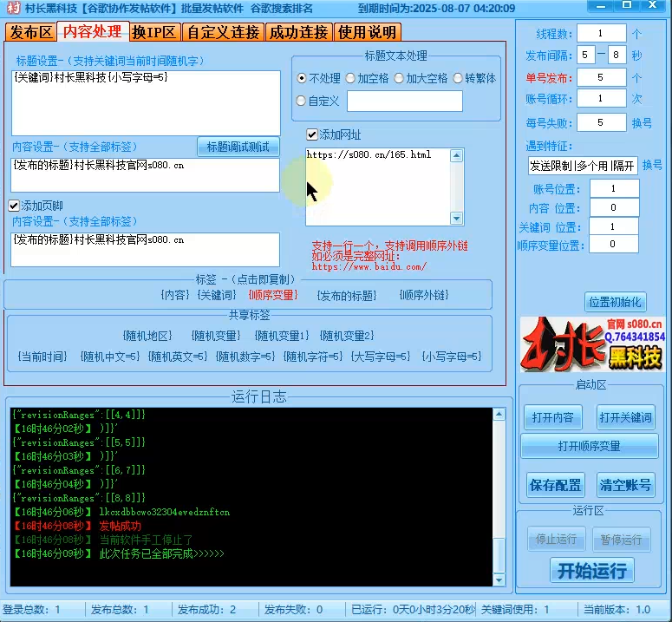Click in the upper 内容设置 text box
The height and width of the screenshot is (622, 672).
point(146,175)
